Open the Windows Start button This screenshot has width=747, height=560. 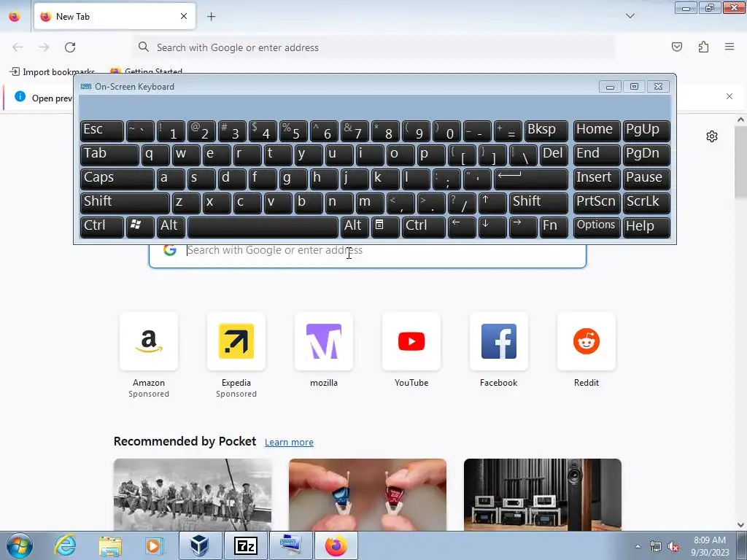pyautogui.click(x=20, y=545)
